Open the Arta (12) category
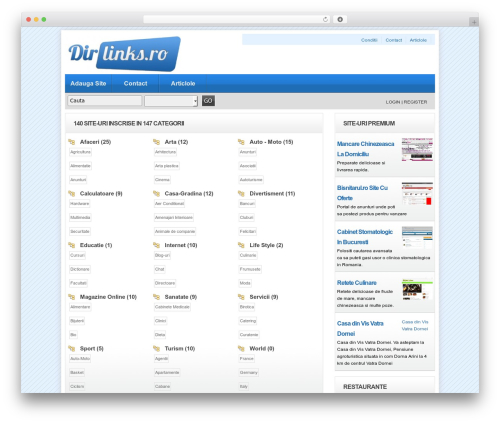The image size is (500, 423). 176,142
